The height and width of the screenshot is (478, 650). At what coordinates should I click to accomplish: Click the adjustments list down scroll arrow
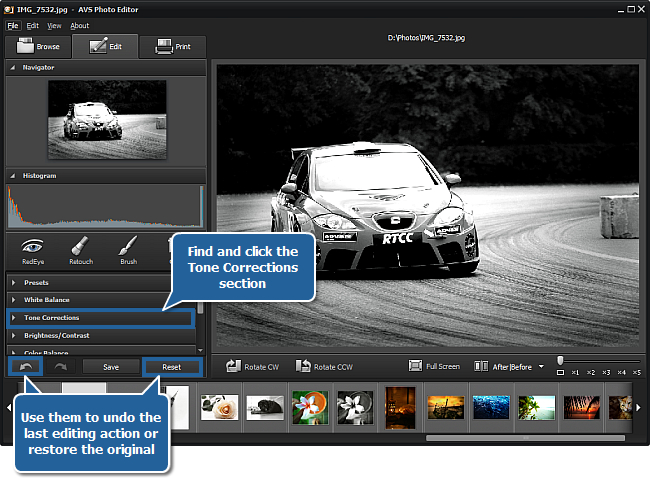click(200, 350)
